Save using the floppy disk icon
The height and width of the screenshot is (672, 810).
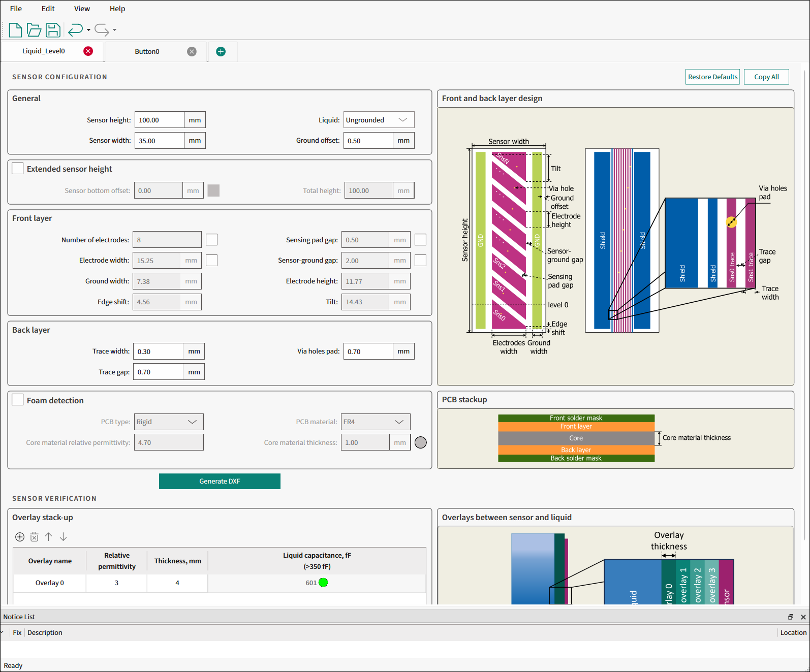point(53,30)
